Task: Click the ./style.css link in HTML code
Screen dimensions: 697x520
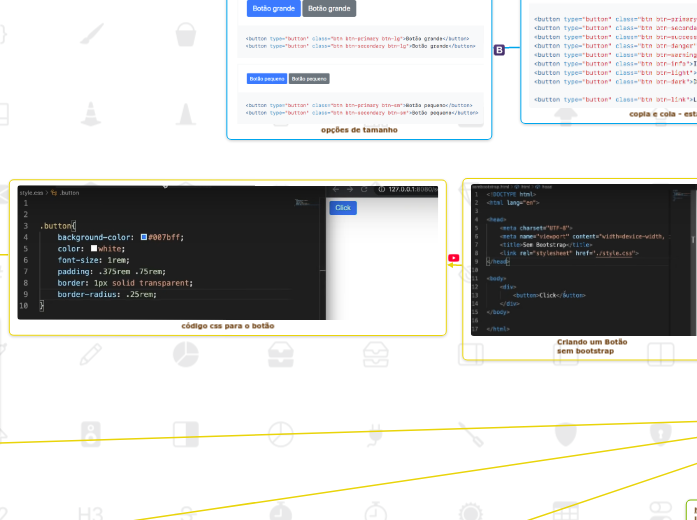Action: [614, 254]
